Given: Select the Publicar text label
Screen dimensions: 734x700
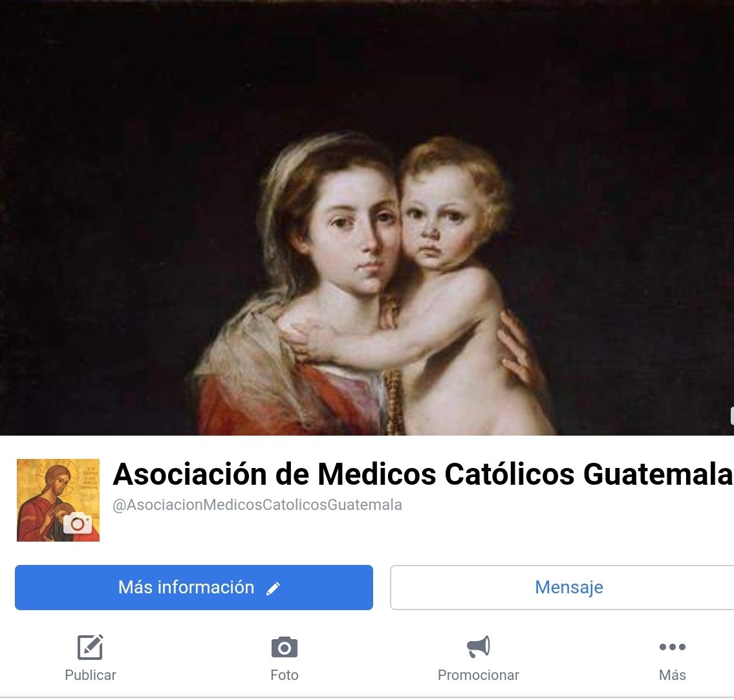Looking at the screenshot, I should click(x=91, y=675).
